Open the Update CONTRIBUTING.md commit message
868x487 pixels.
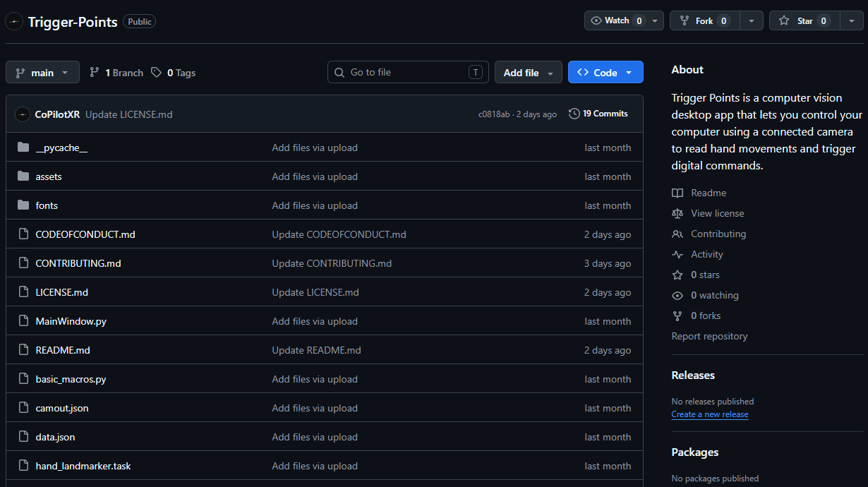click(x=332, y=263)
